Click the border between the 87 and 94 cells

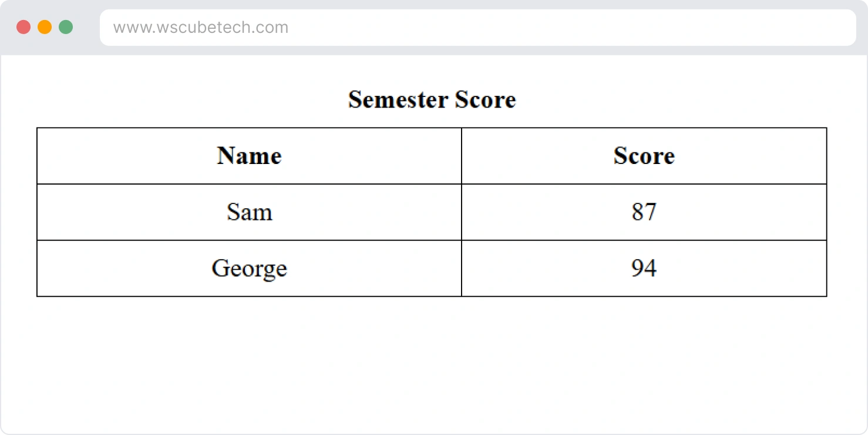tap(644, 240)
